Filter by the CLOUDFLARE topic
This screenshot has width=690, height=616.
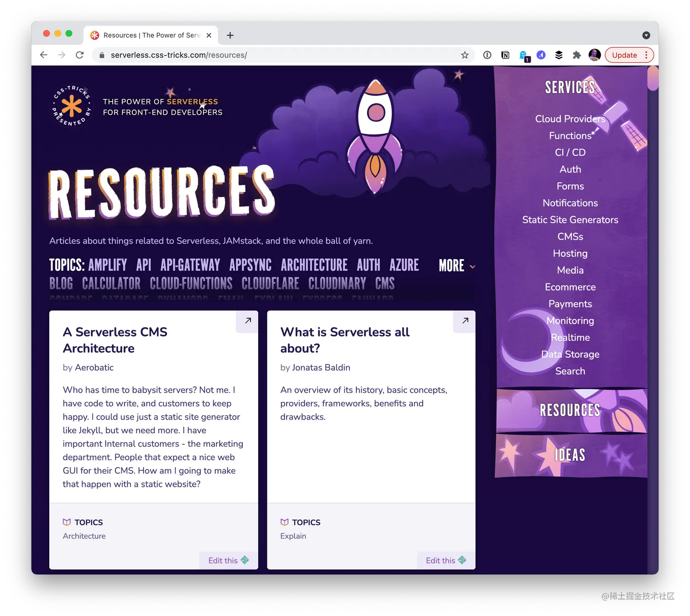click(271, 284)
